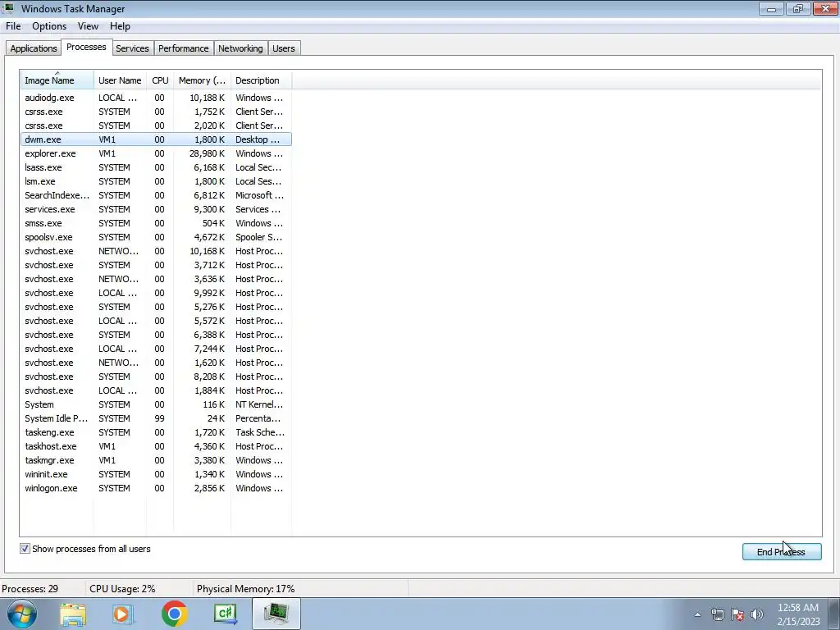
Task: Select the audiodg.exe process row
Action: tap(156, 98)
